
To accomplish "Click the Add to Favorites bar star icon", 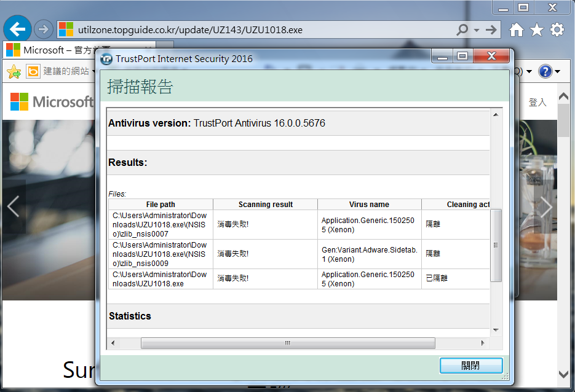I will pos(14,71).
